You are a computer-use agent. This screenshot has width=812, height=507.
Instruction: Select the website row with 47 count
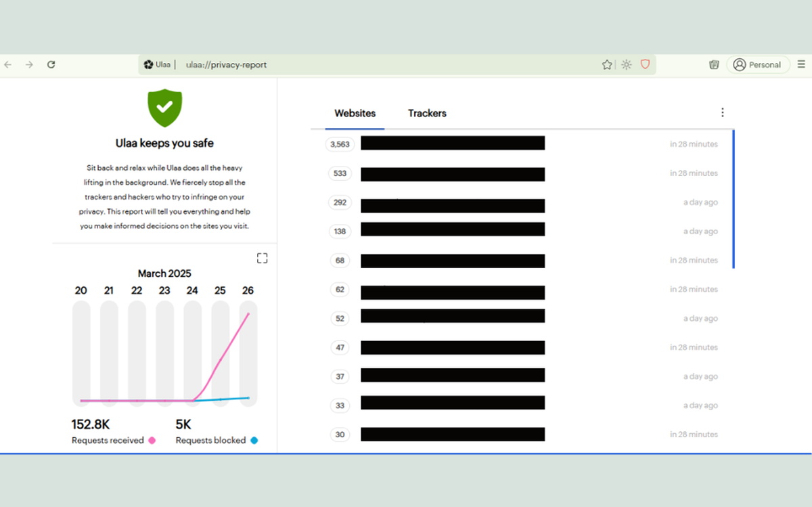tap(522, 348)
